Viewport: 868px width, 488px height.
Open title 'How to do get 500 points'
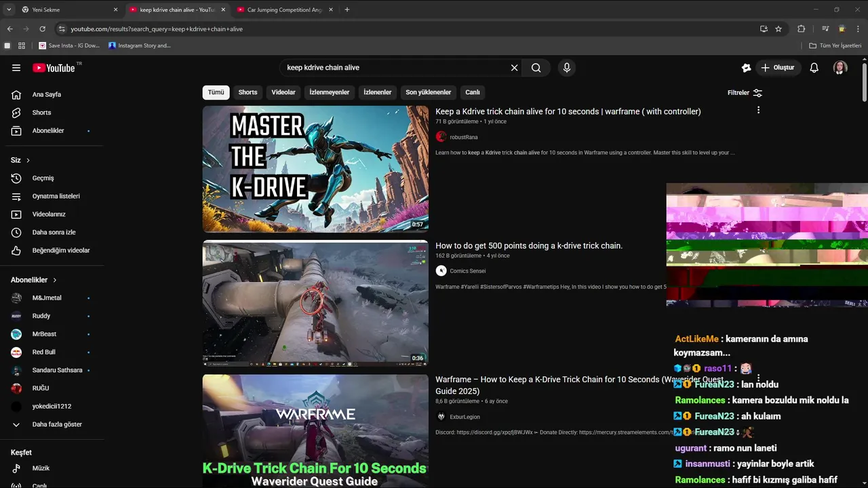528,246
